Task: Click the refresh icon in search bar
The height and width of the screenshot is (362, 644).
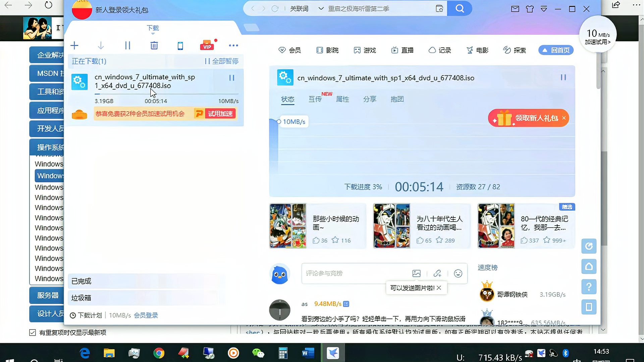Action: tap(275, 9)
